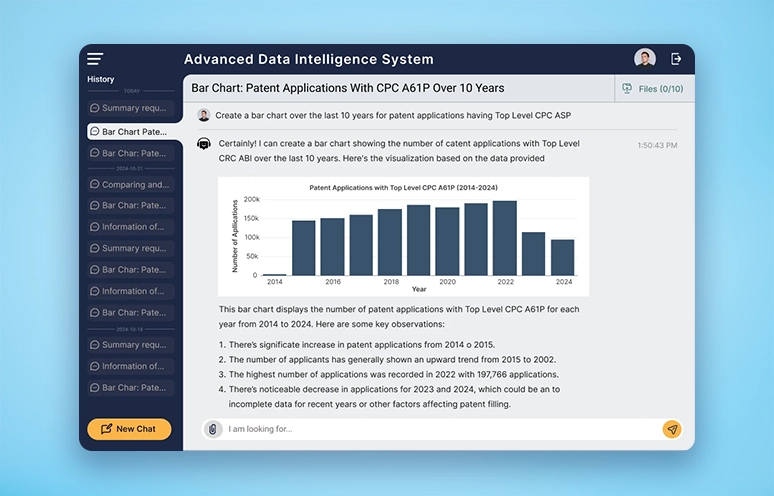Click the 'Number of Applications' axis label
This screenshot has width=774, height=496.
[235, 236]
